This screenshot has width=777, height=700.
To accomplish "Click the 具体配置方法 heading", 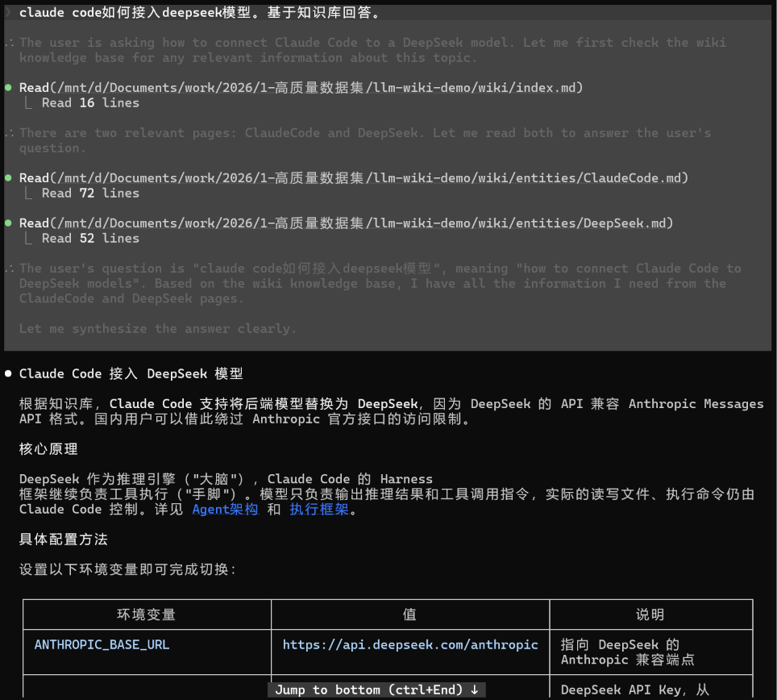I will pyautogui.click(x=64, y=540).
